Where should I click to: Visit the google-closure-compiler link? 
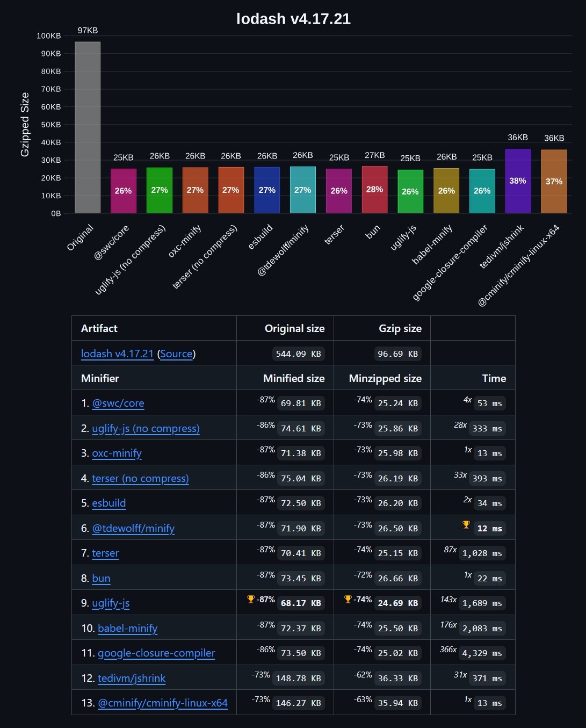pyautogui.click(x=156, y=653)
